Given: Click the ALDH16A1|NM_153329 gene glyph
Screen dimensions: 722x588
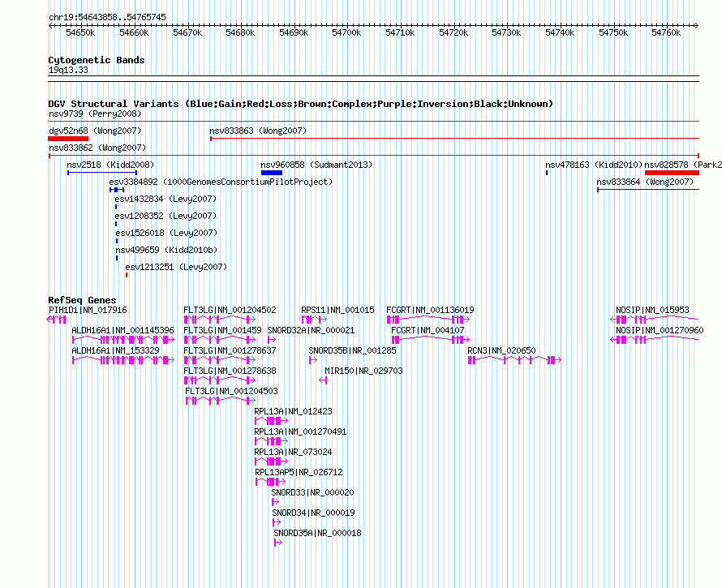Looking at the screenshot, I should pos(123,360).
